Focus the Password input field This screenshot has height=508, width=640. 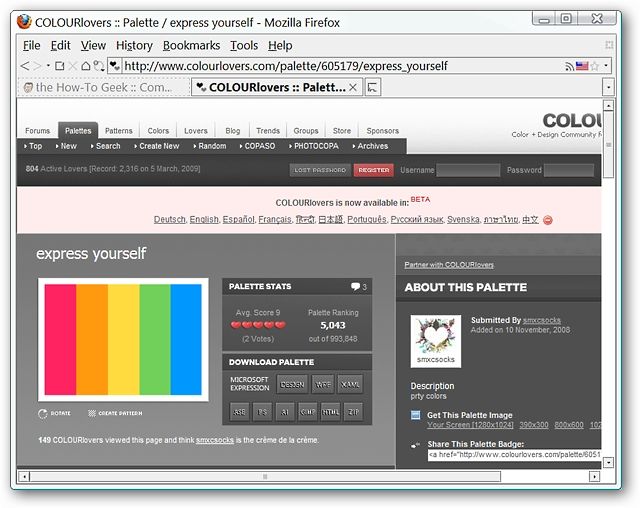[569, 170]
